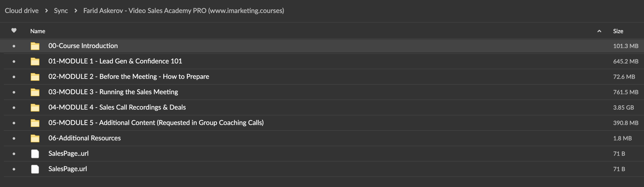Viewport: 644px width, 187px height.
Task: Toggle favorite dot on 02-MODULE 2 row
Action: click(14, 77)
